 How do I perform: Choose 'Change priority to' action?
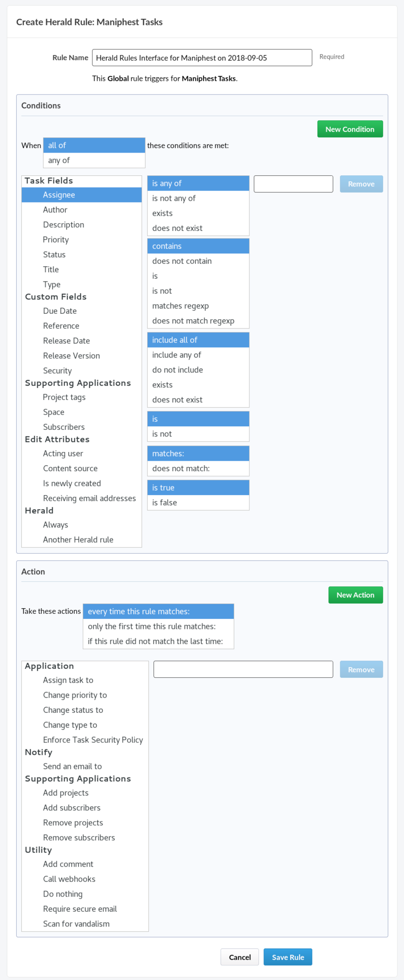coord(85,695)
